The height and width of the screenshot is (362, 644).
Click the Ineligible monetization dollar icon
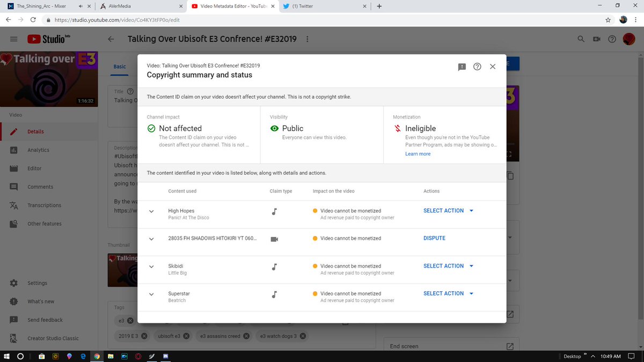pos(398,129)
